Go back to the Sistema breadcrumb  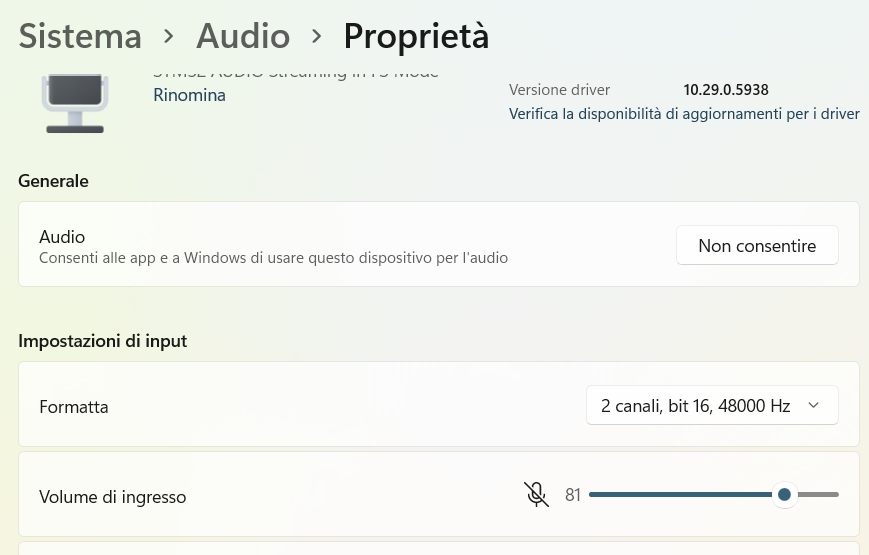coord(80,37)
